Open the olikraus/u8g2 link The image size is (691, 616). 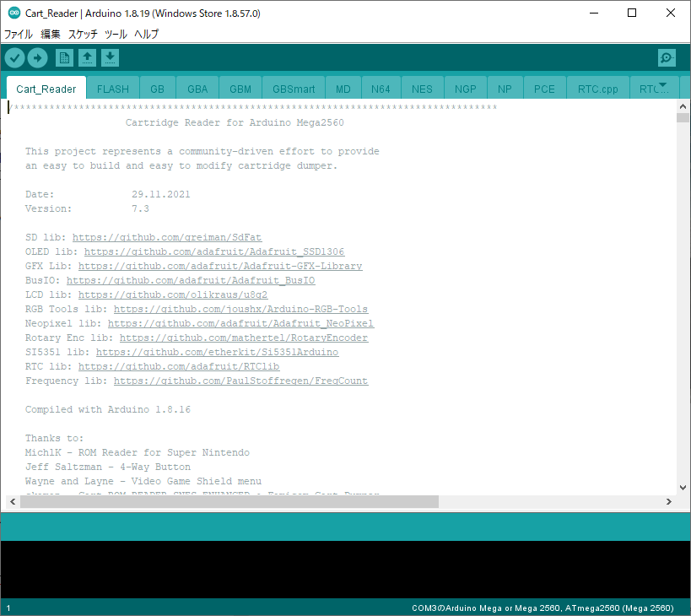tap(173, 294)
